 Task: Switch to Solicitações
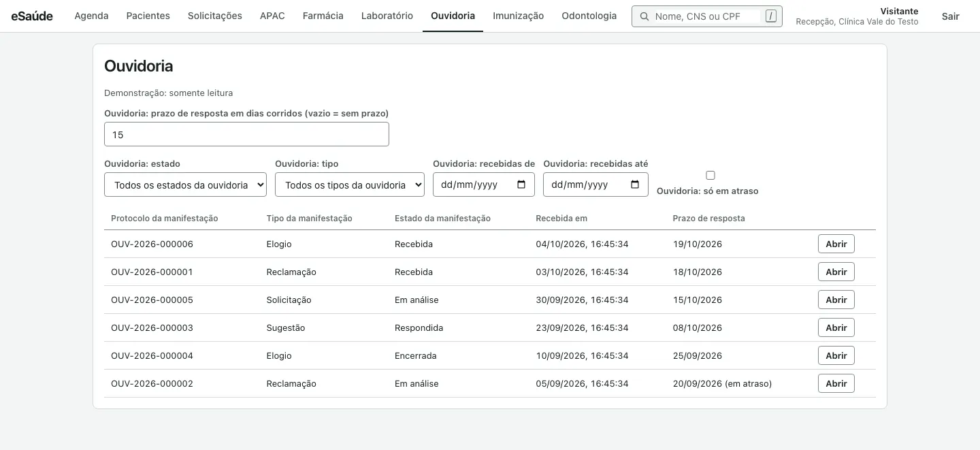(x=215, y=16)
